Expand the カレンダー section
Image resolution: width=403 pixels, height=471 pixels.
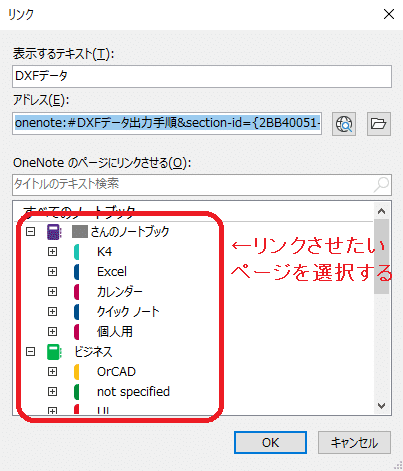pos(52,291)
